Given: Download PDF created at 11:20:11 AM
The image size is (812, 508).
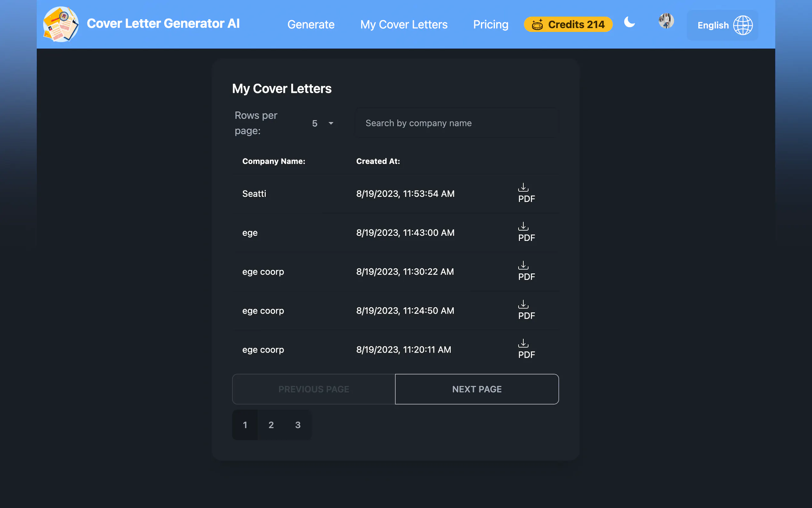Looking at the screenshot, I should tap(526, 349).
